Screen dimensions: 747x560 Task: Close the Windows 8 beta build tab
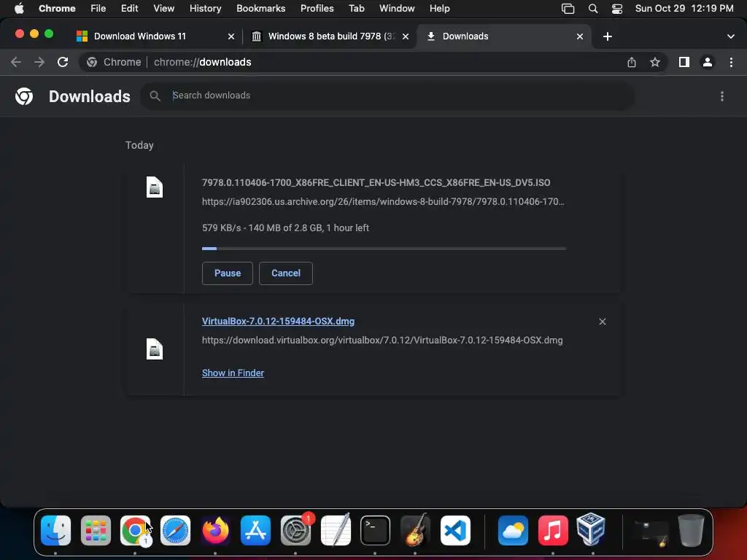(x=406, y=36)
